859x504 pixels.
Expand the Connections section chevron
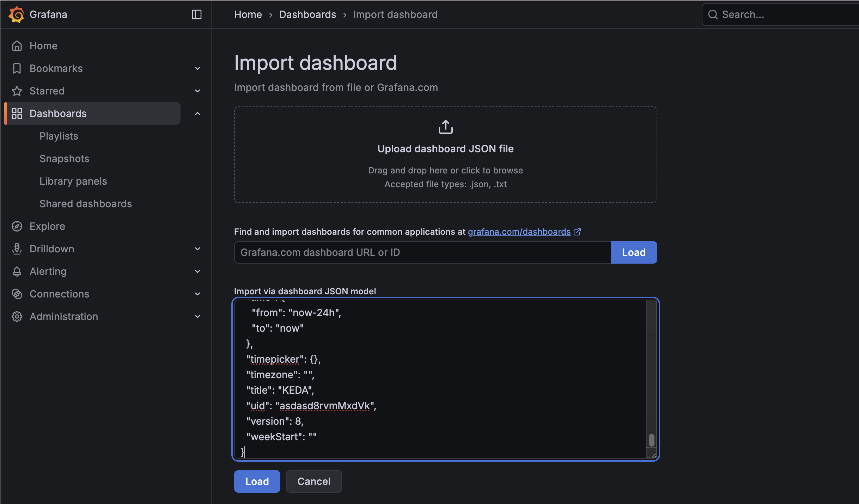point(197,294)
